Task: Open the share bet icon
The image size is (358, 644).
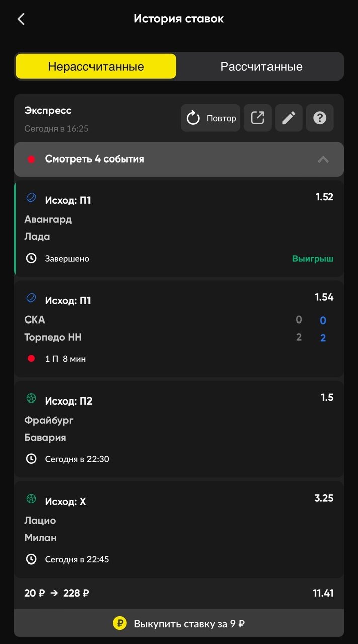Action: click(257, 118)
